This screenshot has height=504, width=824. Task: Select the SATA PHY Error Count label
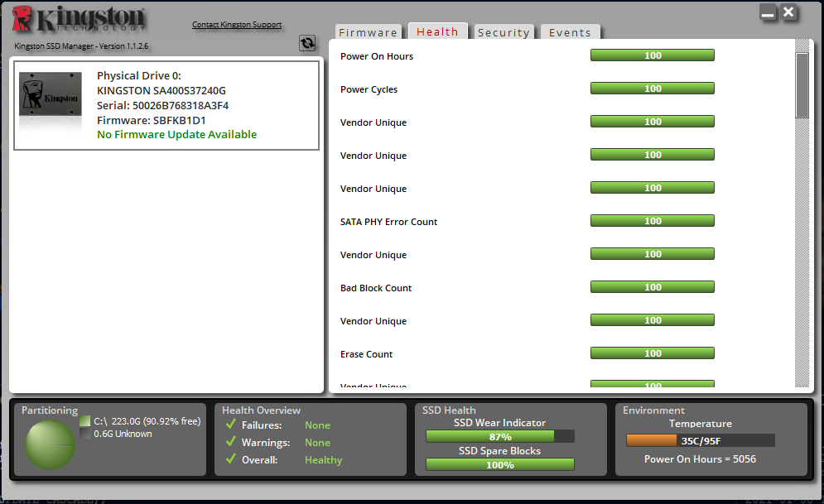(x=388, y=222)
